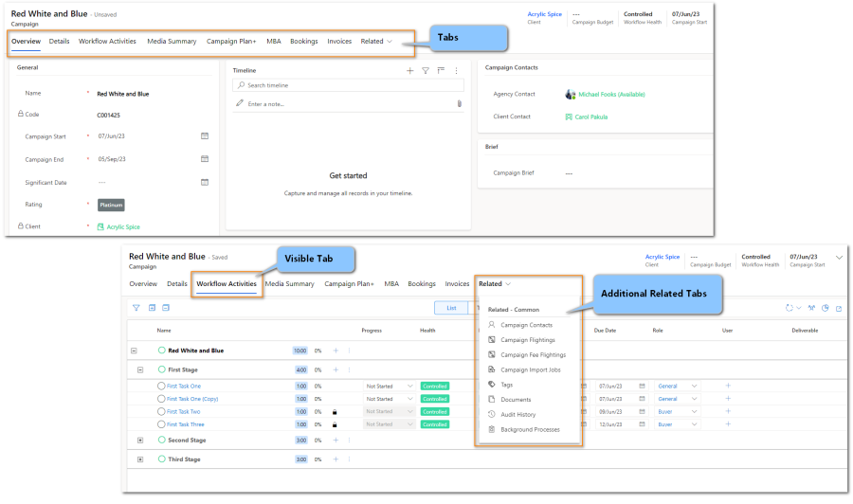Click the timeline add record plus icon

click(409, 71)
